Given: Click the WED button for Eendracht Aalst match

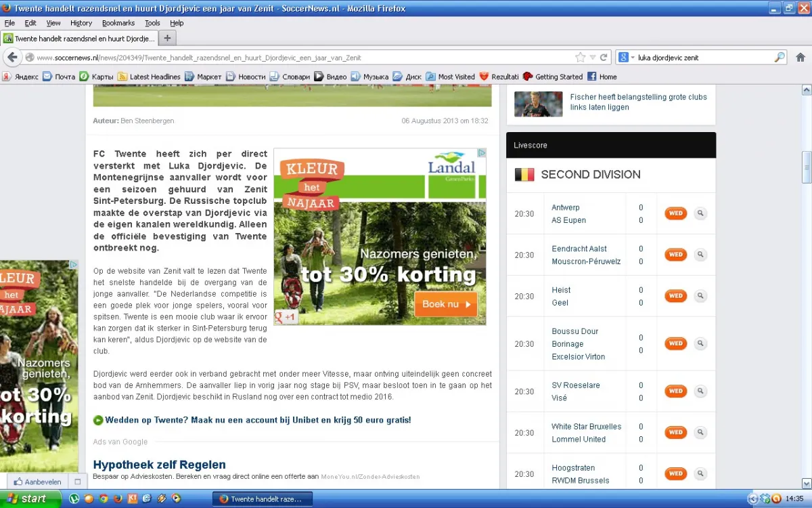Looking at the screenshot, I should 675,255.
